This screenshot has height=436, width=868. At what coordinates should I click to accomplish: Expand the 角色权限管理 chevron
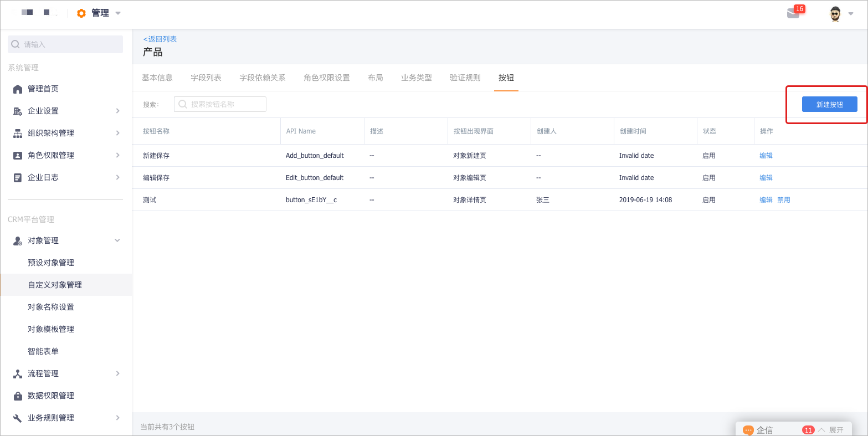117,155
